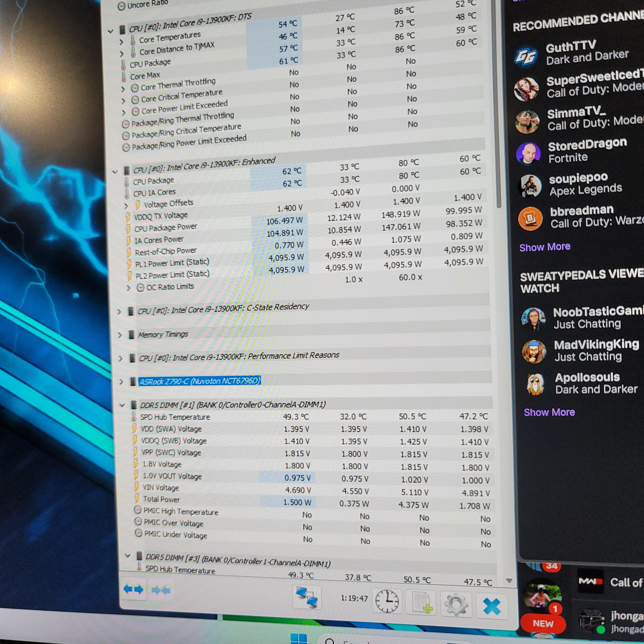Expand Core Power Limit Exceeded

tap(124, 113)
